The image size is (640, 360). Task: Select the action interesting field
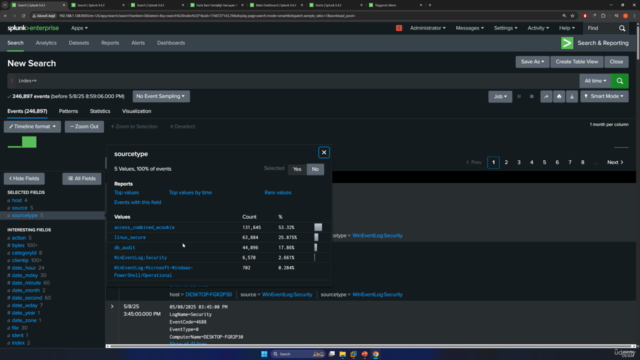click(19, 238)
